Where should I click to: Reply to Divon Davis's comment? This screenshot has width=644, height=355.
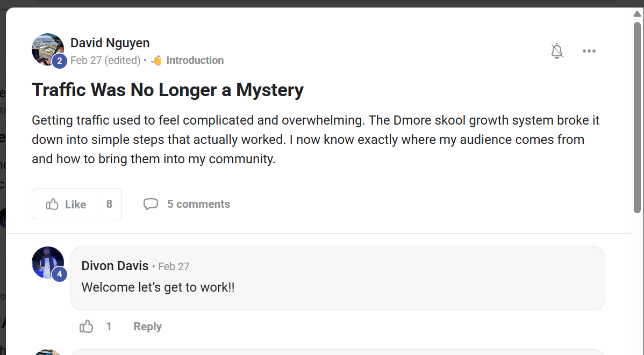click(x=147, y=327)
